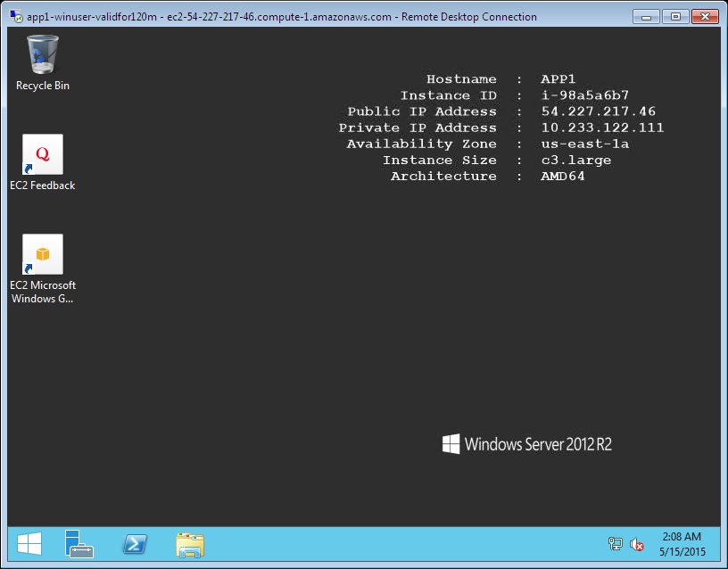The height and width of the screenshot is (569, 728).
Task: Select the EC2 Feedback shortcut icon
Action: [x=42, y=155]
